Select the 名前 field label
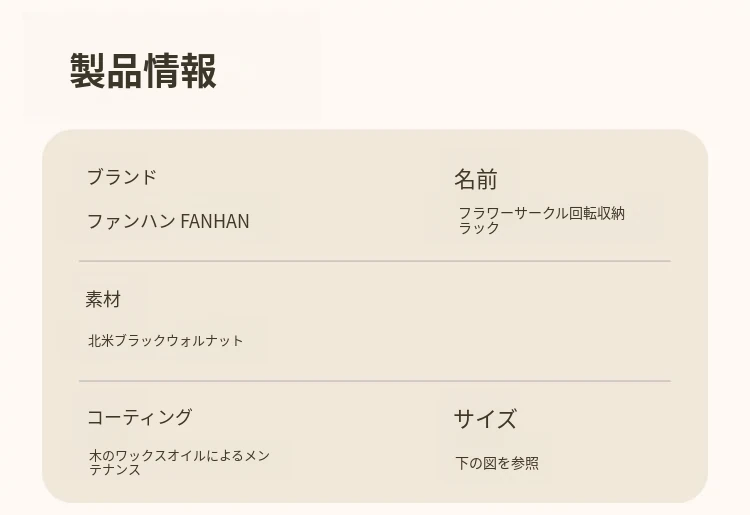 [x=475, y=180]
